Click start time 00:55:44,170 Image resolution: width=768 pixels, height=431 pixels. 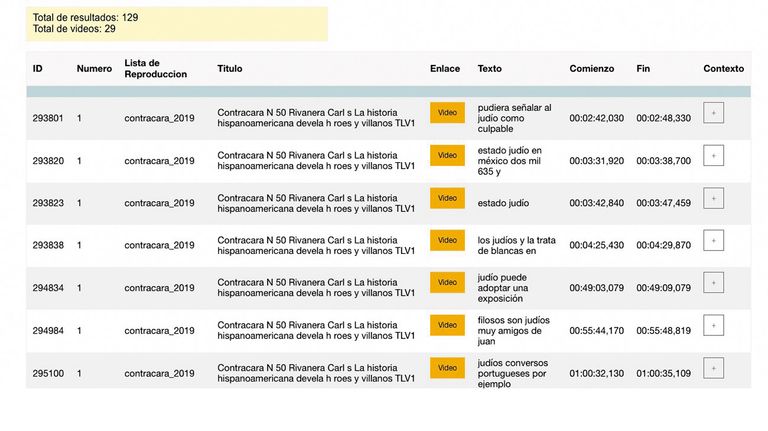tap(597, 331)
